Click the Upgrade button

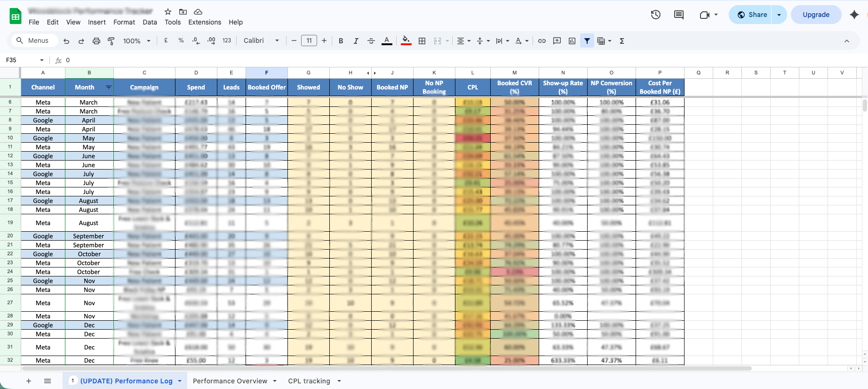click(816, 15)
